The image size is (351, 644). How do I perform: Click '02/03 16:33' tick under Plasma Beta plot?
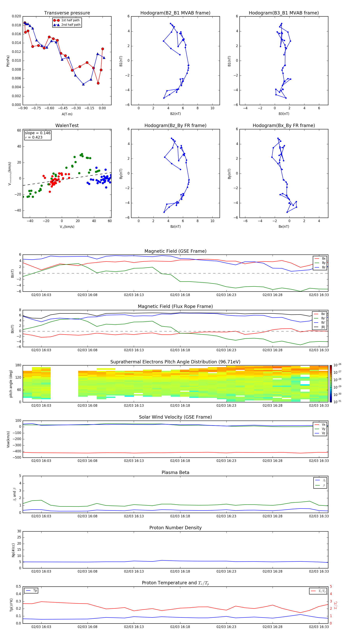click(319, 516)
